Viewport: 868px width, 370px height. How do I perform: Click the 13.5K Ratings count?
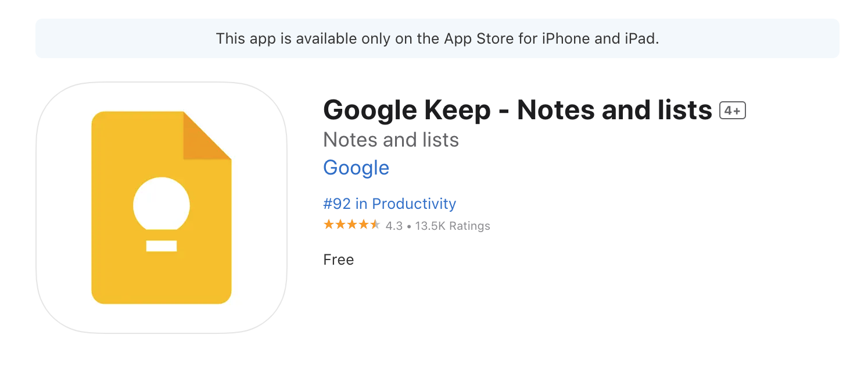pyautogui.click(x=453, y=226)
